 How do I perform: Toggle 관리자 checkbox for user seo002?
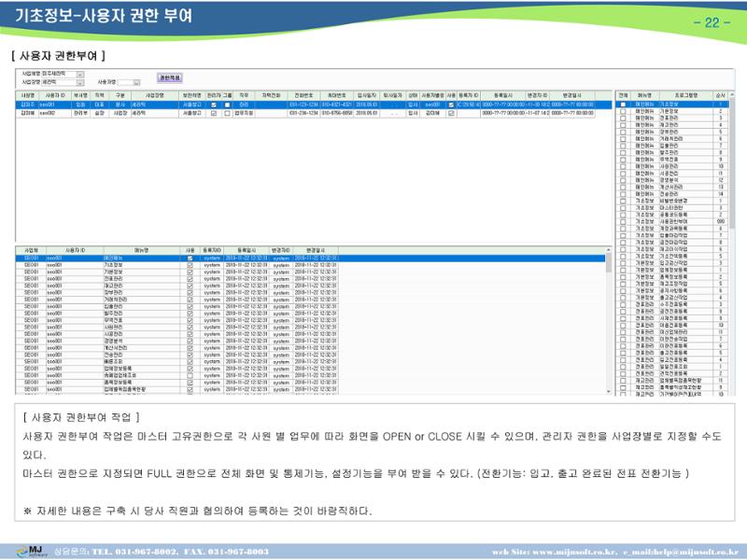coord(214,113)
